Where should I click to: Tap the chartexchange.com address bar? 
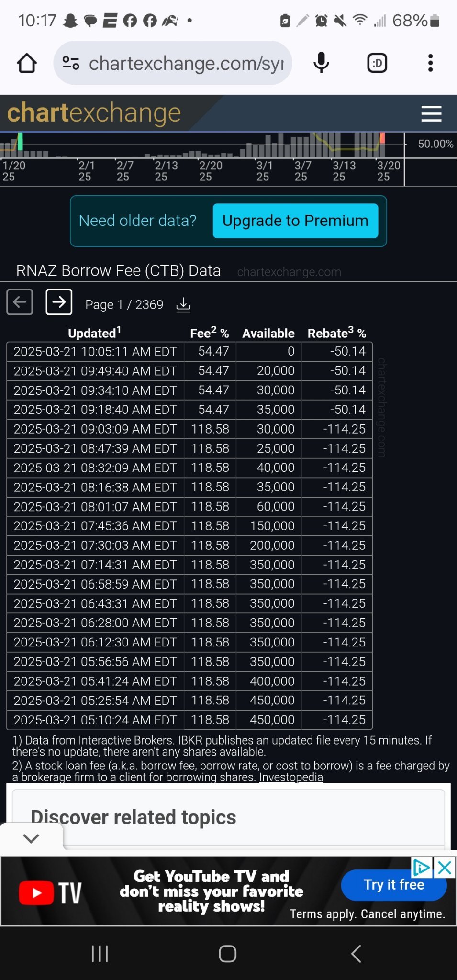click(x=173, y=63)
